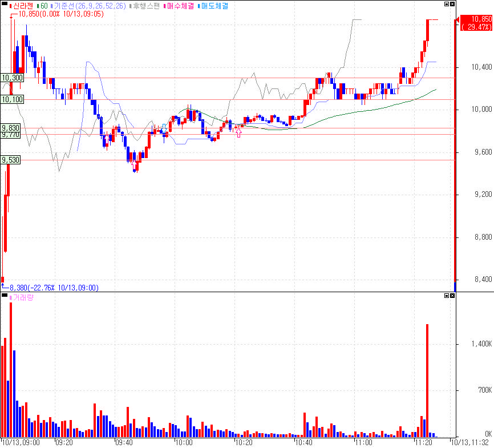Toggle the 후행스팬 legend item
The image size is (494, 448).
[145, 6]
